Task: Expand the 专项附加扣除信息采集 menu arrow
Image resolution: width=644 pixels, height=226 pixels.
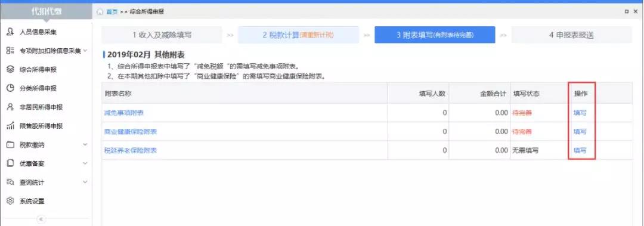Action: (x=85, y=51)
